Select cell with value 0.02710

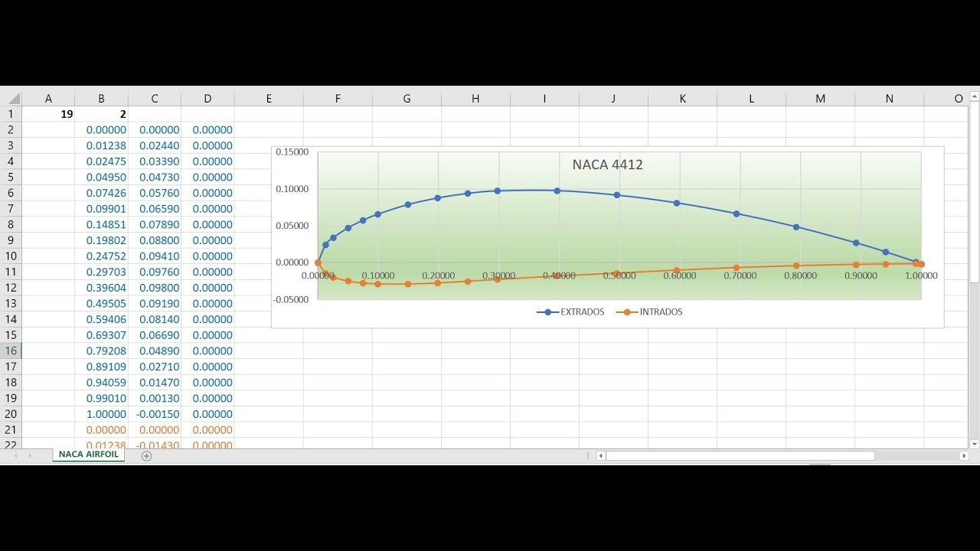click(x=155, y=367)
